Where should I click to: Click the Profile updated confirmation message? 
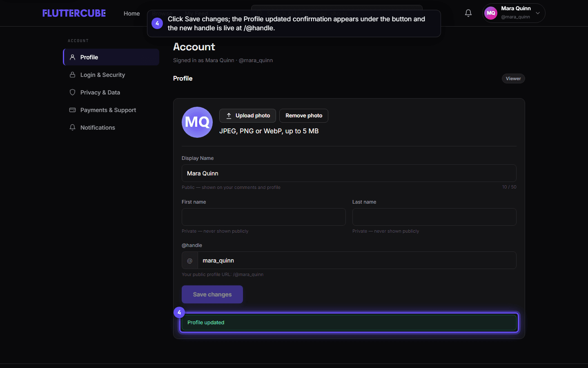coord(349,323)
